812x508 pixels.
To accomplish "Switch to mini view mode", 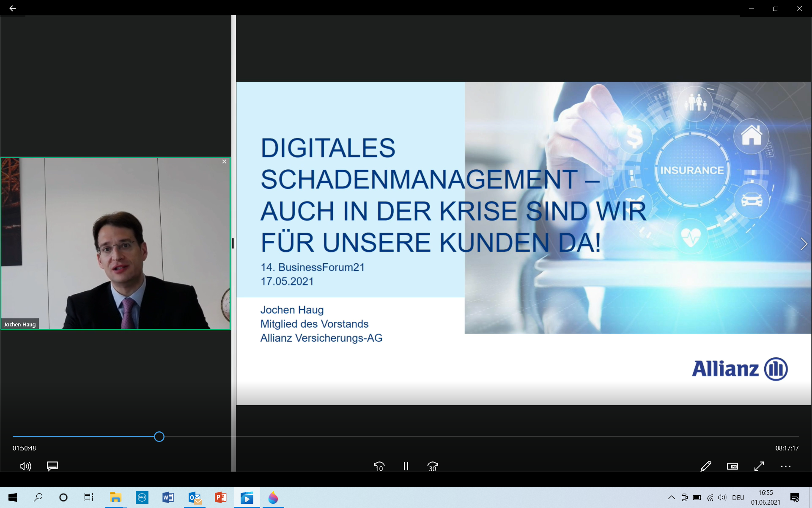I will (732, 466).
